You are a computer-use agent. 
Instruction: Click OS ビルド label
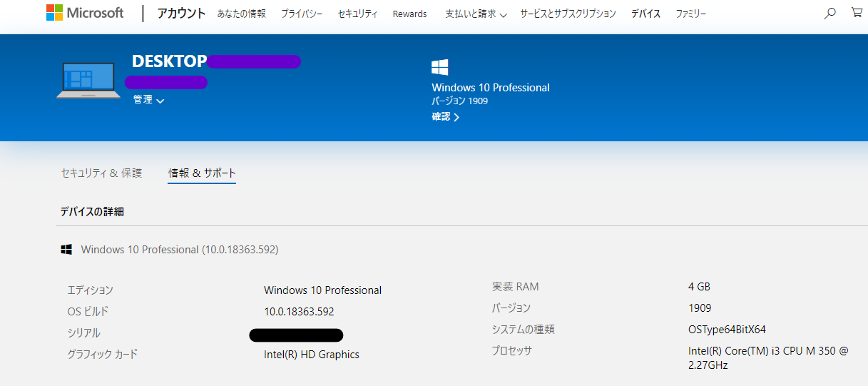click(x=88, y=312)
